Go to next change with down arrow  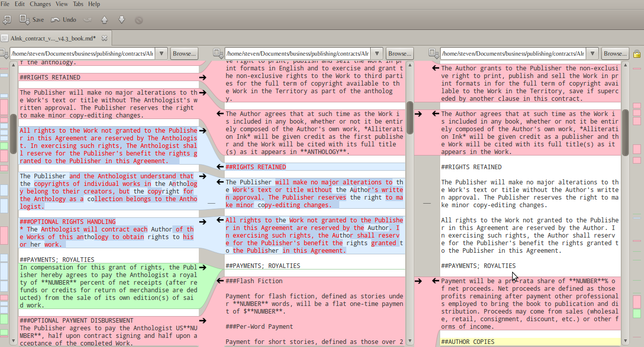click(121, 20)
